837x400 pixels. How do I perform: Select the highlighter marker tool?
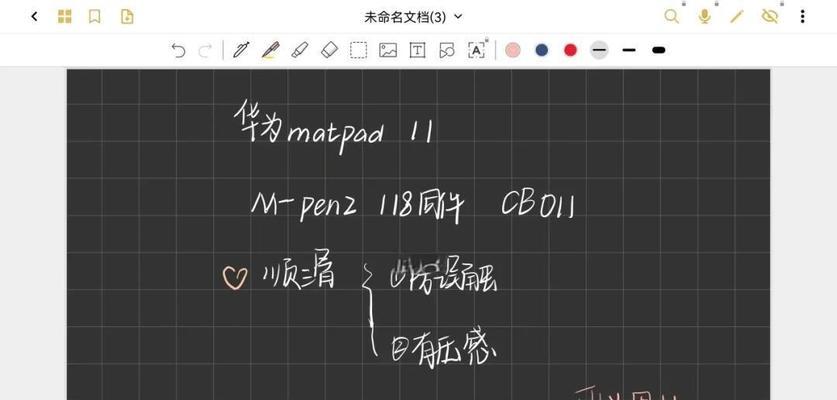[x=299, y=50]
